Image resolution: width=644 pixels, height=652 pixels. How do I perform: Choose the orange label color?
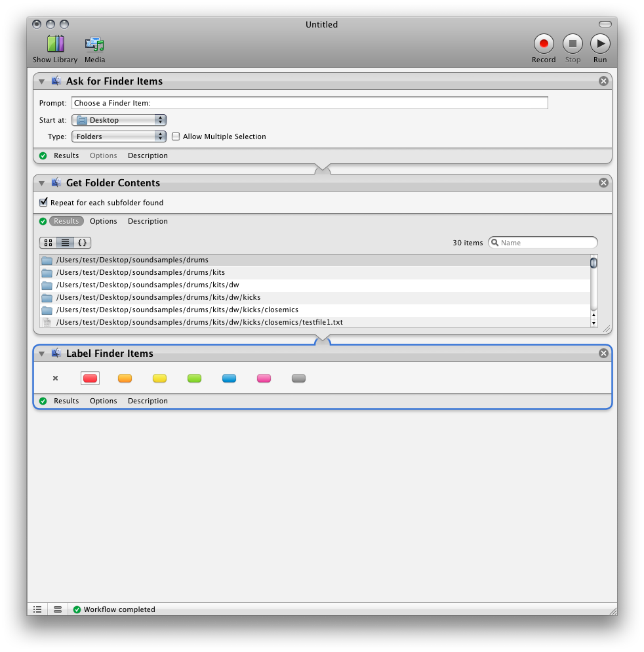tap(125, 378)
